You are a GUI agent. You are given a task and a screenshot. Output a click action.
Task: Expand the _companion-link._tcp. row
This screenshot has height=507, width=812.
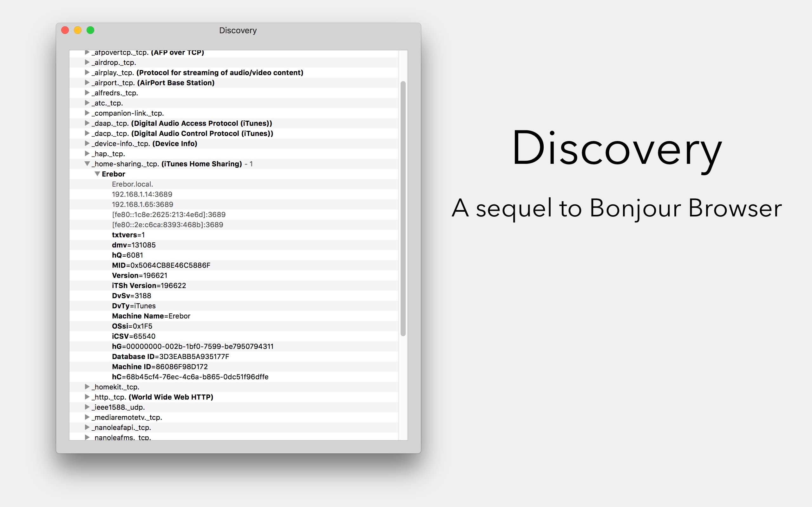[x=87, y=113]
